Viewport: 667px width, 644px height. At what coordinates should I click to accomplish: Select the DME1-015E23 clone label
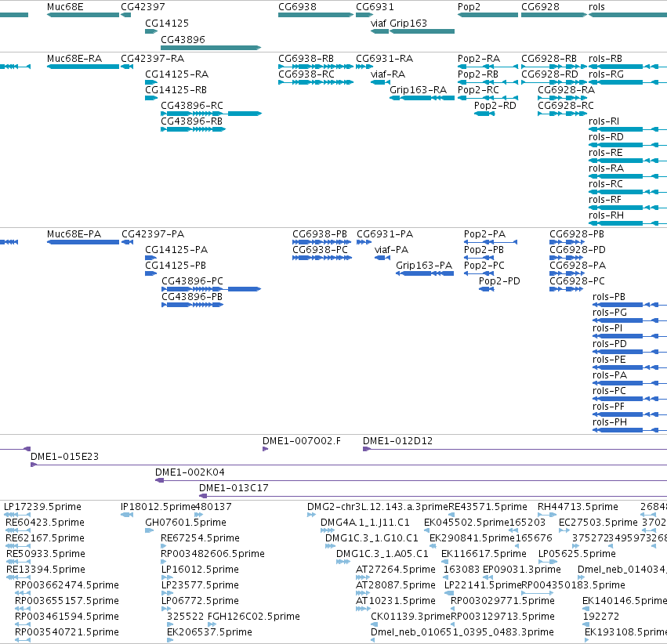click(x=64, y=457)
